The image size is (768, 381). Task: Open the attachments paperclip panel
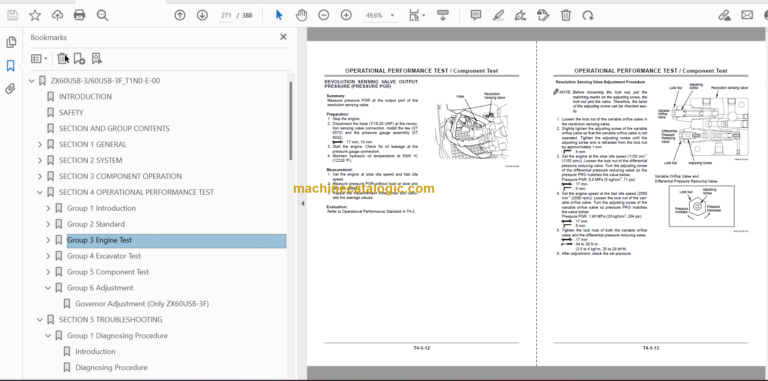click(11, 89)
